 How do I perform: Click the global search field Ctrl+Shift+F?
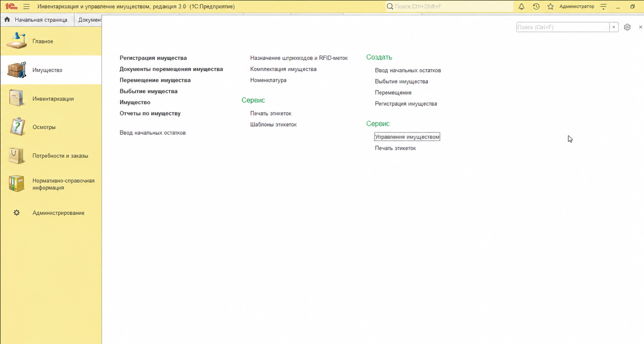[x=450, y=6]
